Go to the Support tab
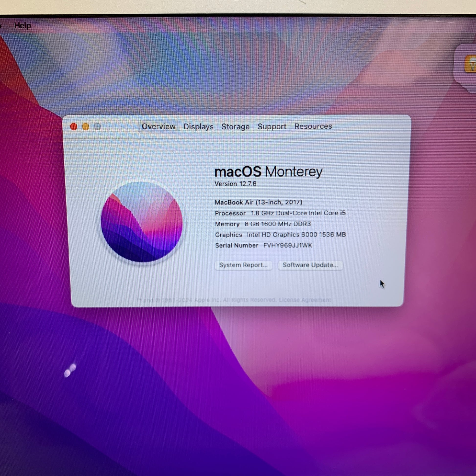476x476 pixels. coord(272,127)
